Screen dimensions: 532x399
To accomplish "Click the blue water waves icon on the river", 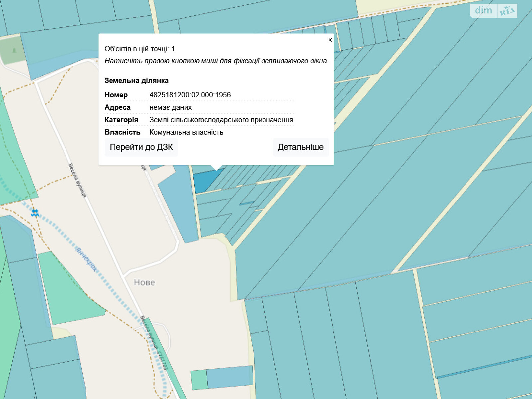I will pos(35,213).
